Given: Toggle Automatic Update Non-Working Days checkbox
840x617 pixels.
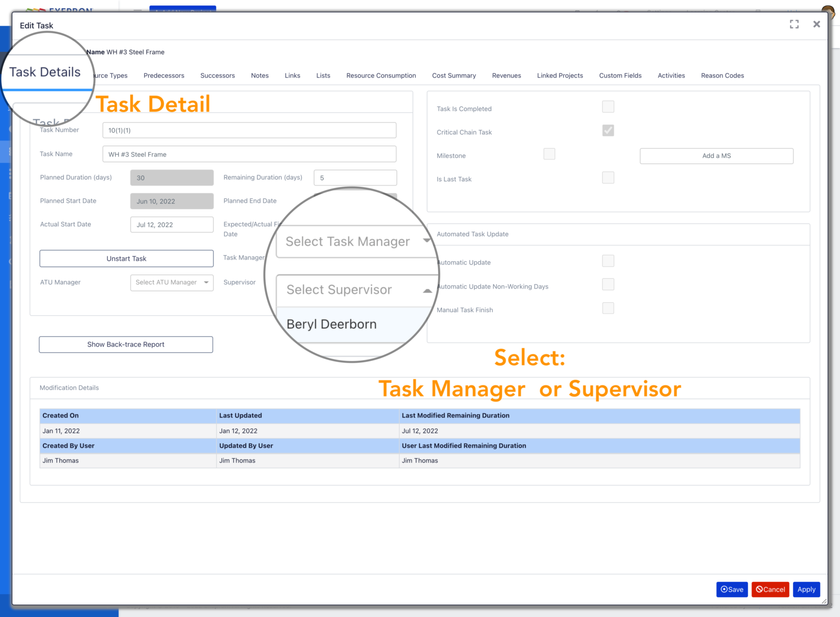Looking at the screenshot, I should coord(608,284).
